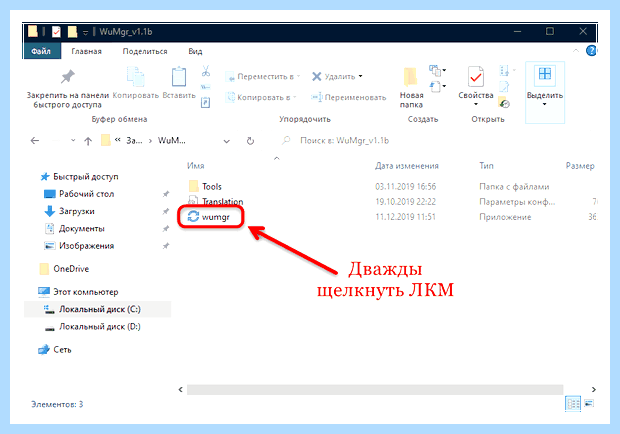Sort by the Имя column header

point(196,166)
